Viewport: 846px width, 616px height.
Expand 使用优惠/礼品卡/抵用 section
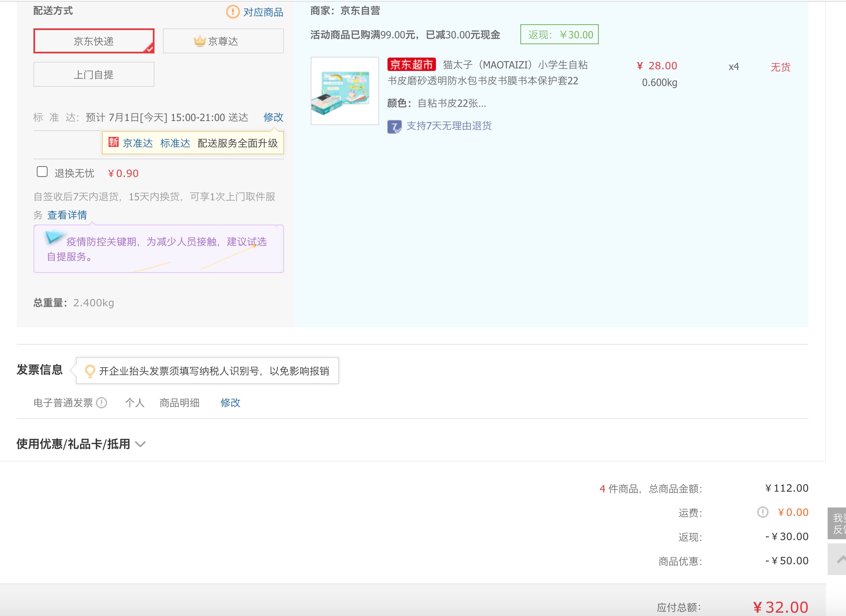[81, 444]
